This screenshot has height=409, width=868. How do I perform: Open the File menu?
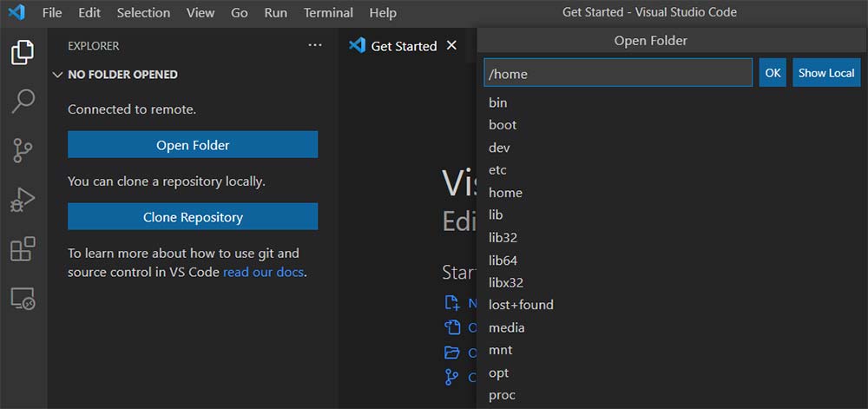pos(52,12)
